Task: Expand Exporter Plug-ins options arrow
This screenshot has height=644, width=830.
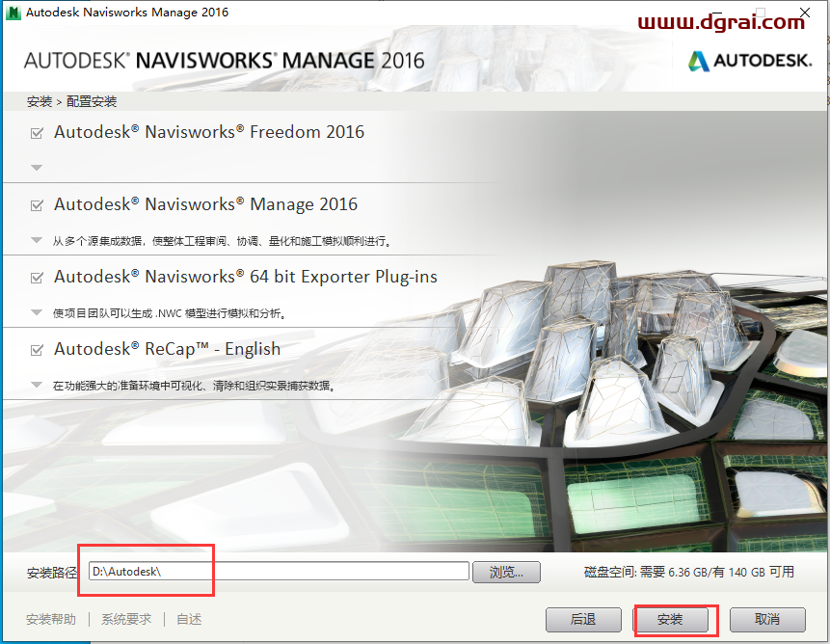Action: [37, 312]
